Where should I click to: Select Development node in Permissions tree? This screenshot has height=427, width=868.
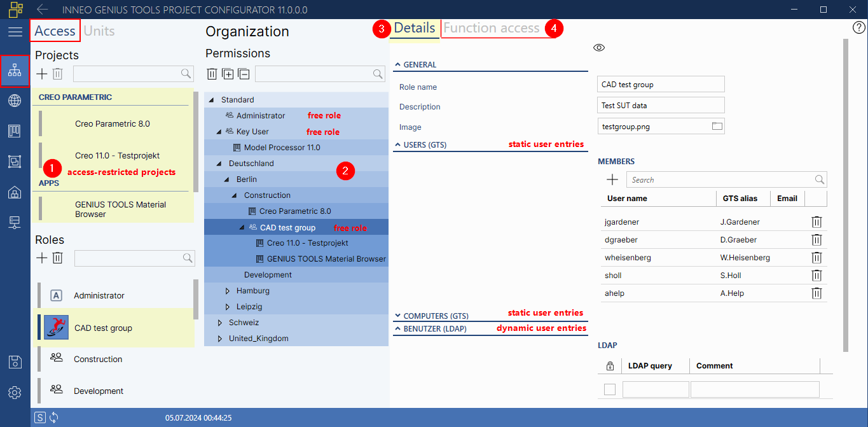click(x=268, y=275)
